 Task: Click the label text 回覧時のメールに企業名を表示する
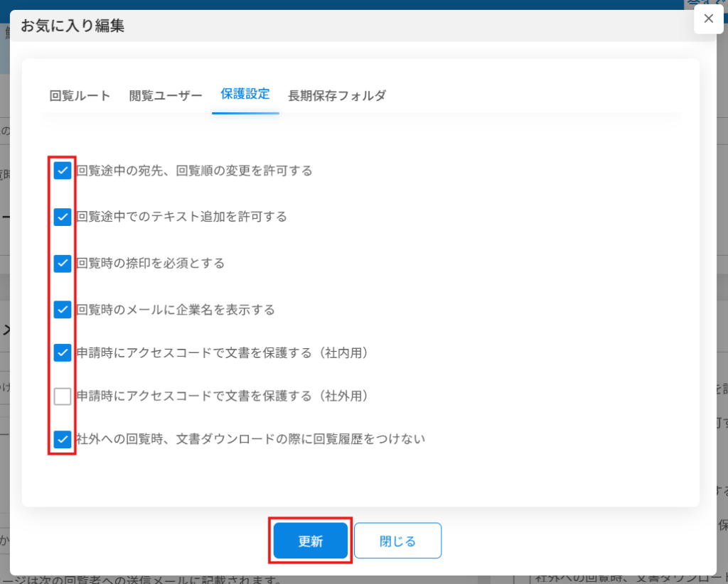(x=175, y=310)
